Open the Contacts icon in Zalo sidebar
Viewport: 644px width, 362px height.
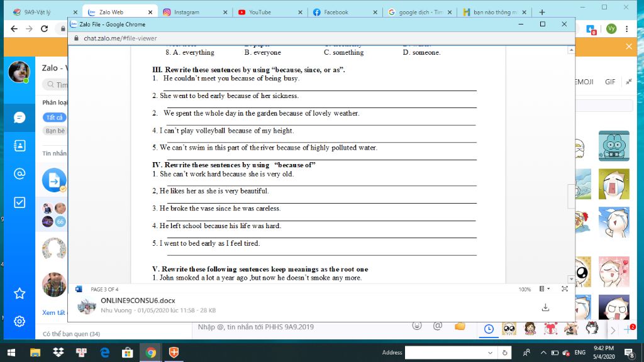(19, 146)
